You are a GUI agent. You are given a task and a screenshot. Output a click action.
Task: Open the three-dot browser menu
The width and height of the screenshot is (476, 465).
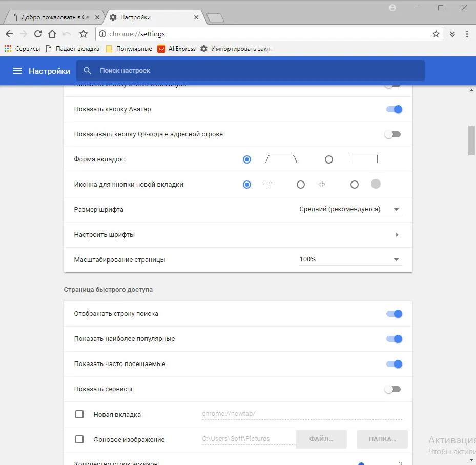[x=467, y=34]
